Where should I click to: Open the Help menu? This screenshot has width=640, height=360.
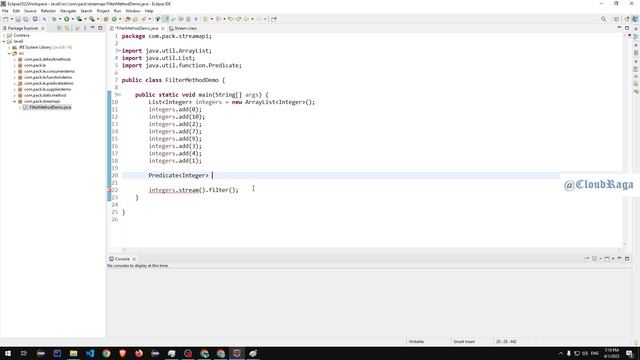[x=149, y=11]
